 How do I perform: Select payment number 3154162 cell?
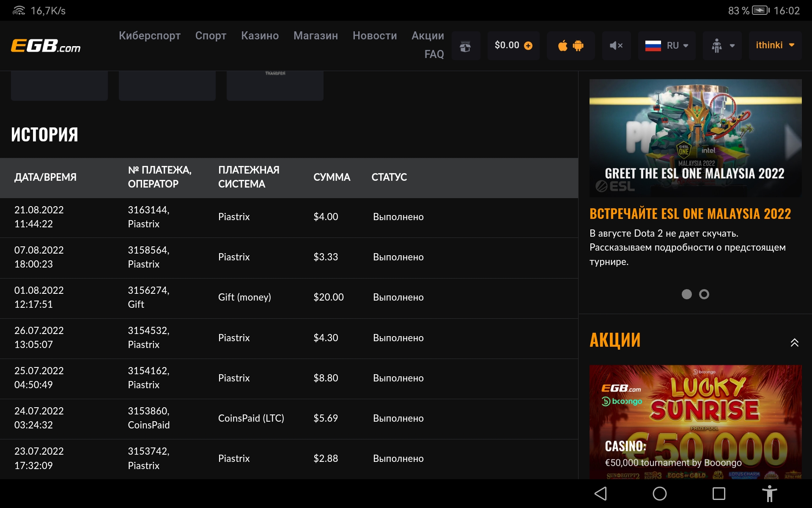coord(148,378)
